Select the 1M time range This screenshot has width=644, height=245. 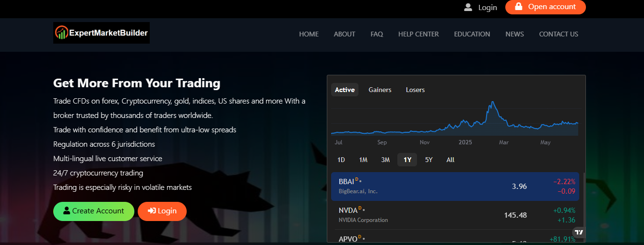363,160
